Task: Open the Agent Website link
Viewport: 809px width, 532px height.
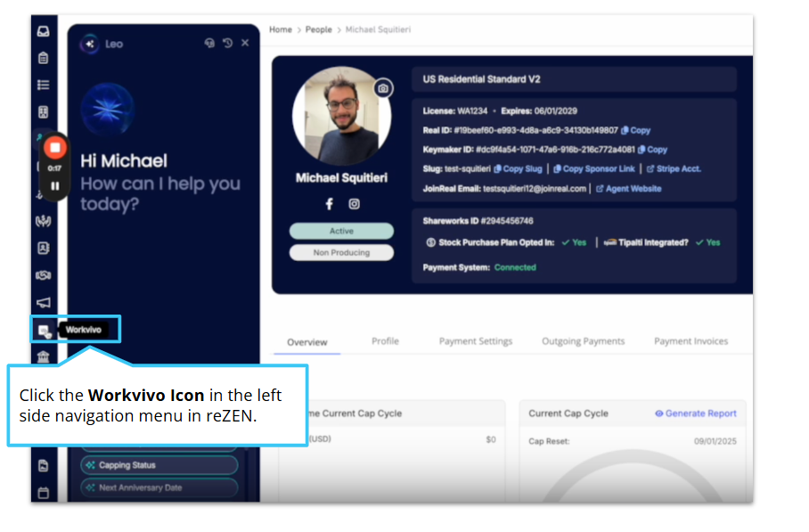Action: point(629,189)
